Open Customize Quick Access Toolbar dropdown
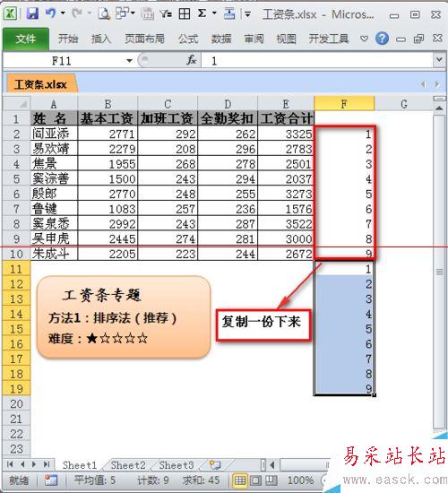 (x=248, y=14)
